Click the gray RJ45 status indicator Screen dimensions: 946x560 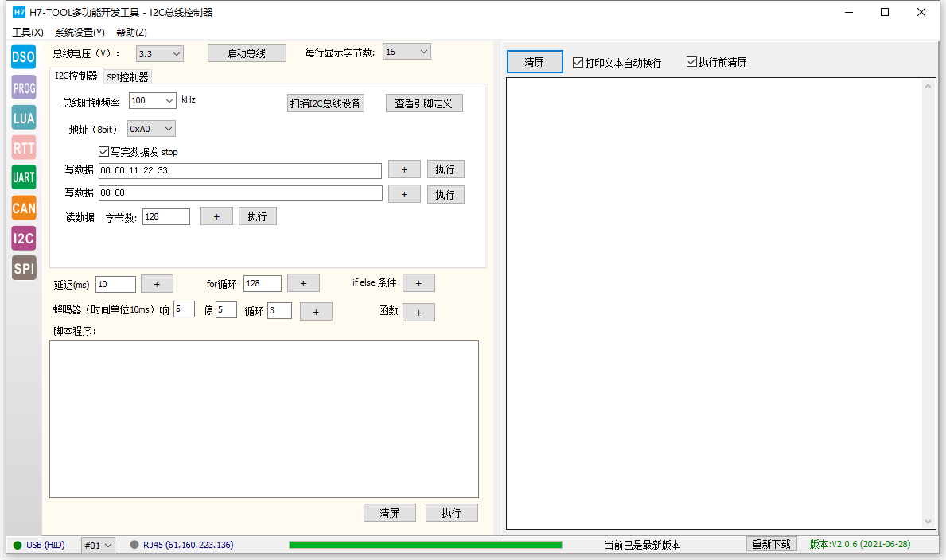point(134,544)
